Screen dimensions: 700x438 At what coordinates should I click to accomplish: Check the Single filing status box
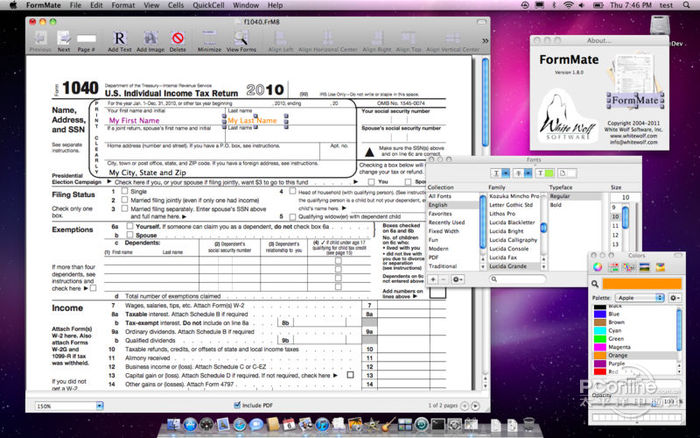[125, 191]
